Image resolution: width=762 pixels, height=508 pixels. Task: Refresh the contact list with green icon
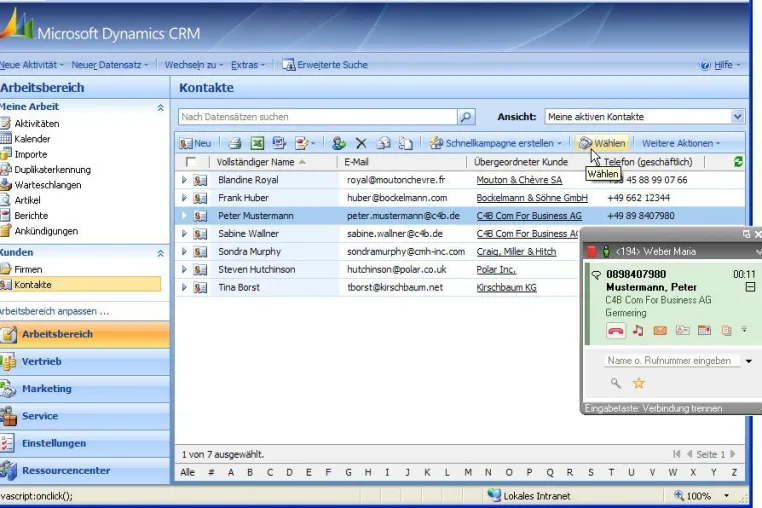click(738, 162)
